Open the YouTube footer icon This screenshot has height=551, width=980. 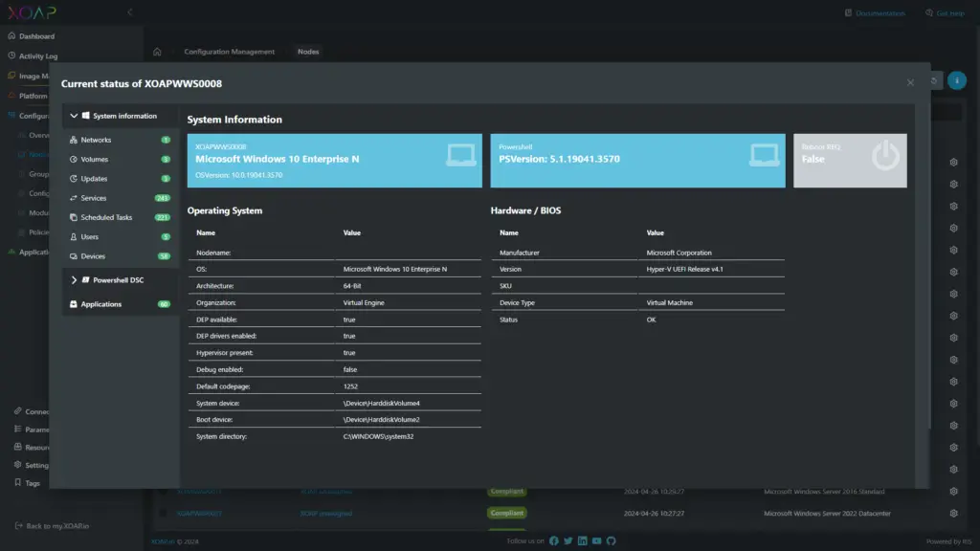(597, 541)
